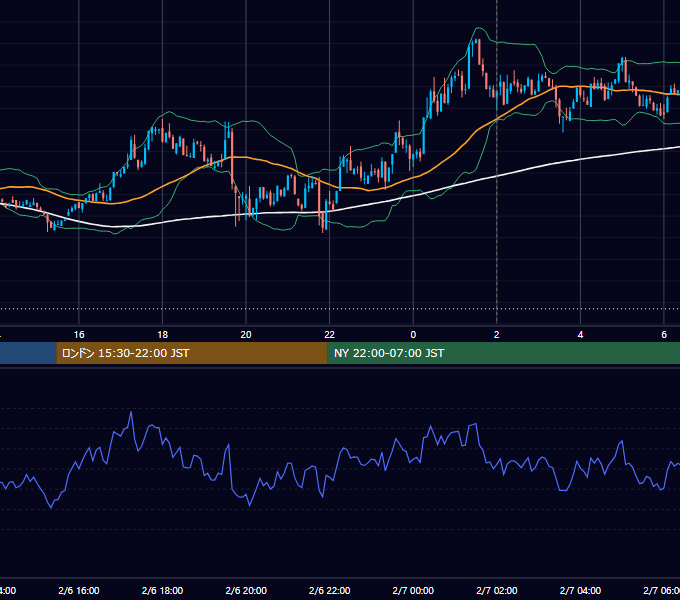Click the 2/7 04:00 oscillator time label
This screenshot has width=680, height=600.
580,590
